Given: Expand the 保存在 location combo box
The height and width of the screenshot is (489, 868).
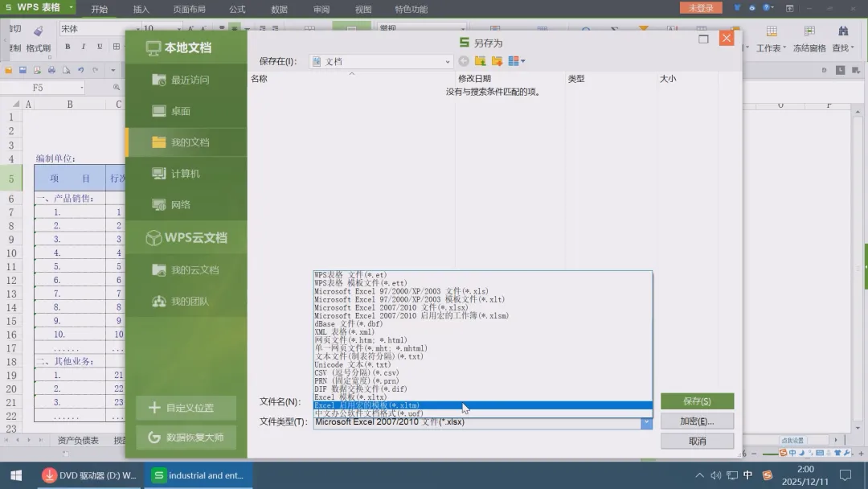Looking at the screenshot, I should (448, 61).
